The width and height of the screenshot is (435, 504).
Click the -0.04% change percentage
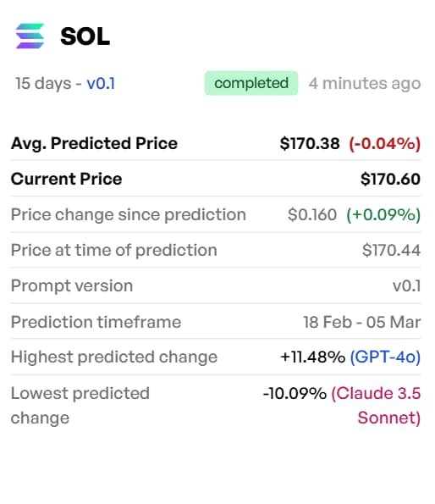pyautogui.click(x=385, y=143)
